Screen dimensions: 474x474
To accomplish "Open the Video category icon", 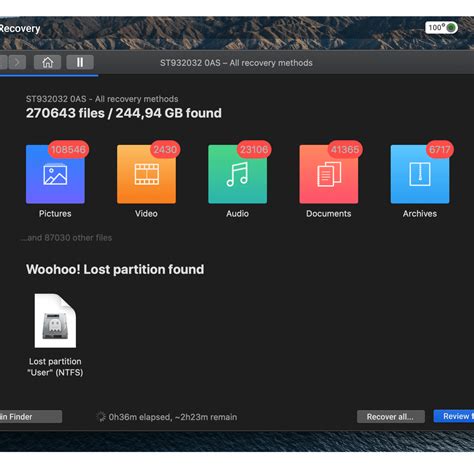I will pos(146,174).
